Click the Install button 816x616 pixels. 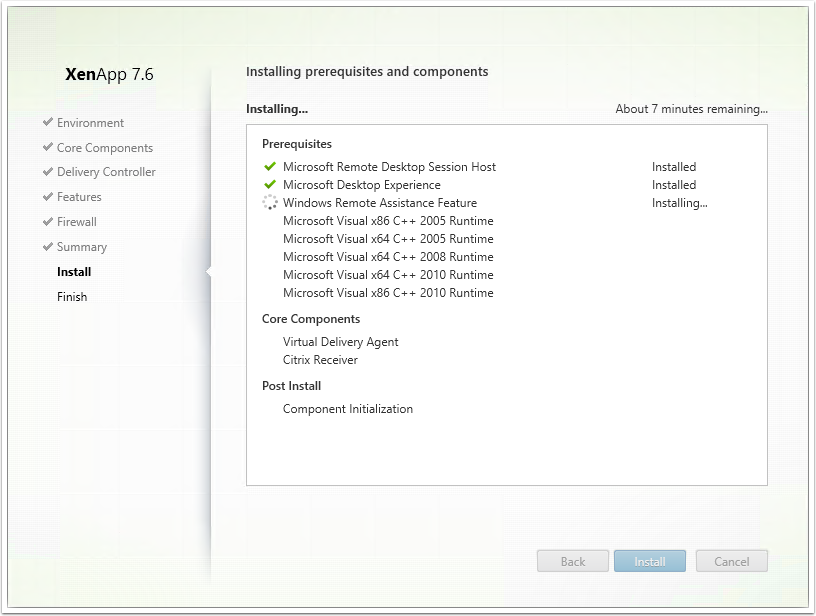(x=649, y=561)
